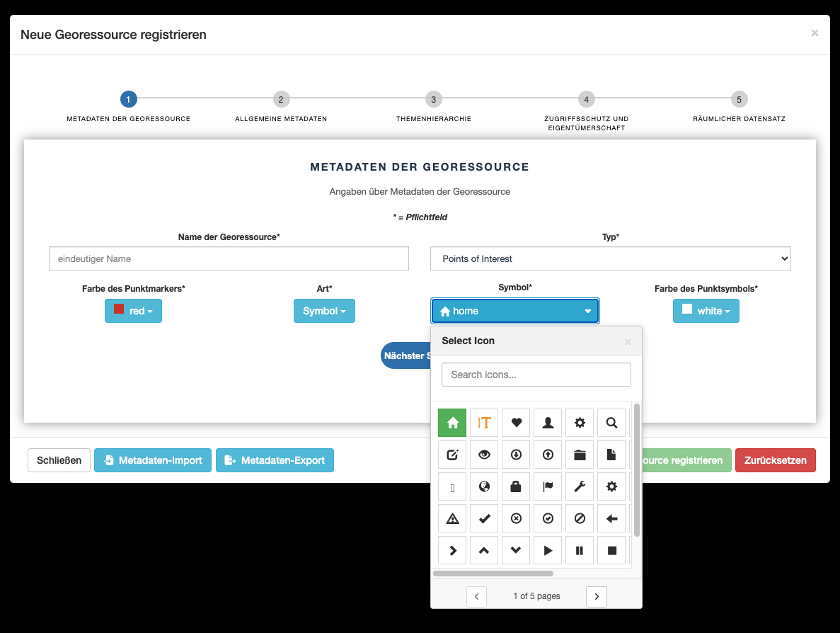Select the heart icon in the icon picker
This screenshot has height=633, width=840.
point(516,423)
